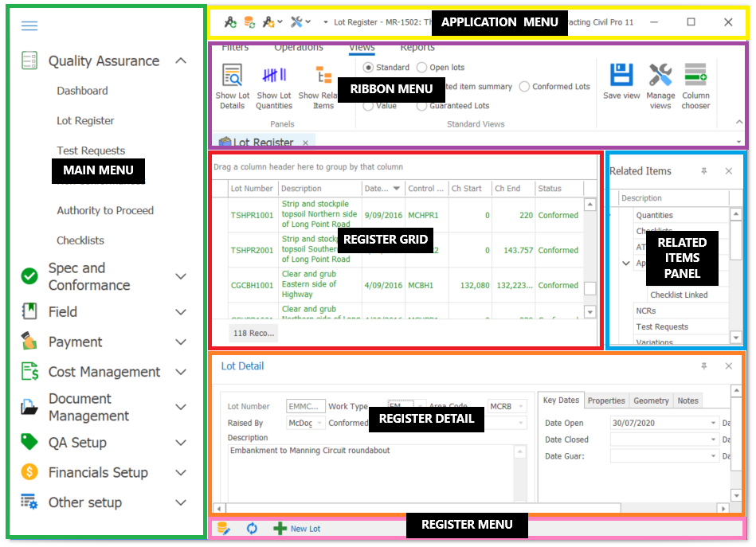Screen dimensions: 756x547
Task: Open the Column chooser
Action: click(695, 76)
